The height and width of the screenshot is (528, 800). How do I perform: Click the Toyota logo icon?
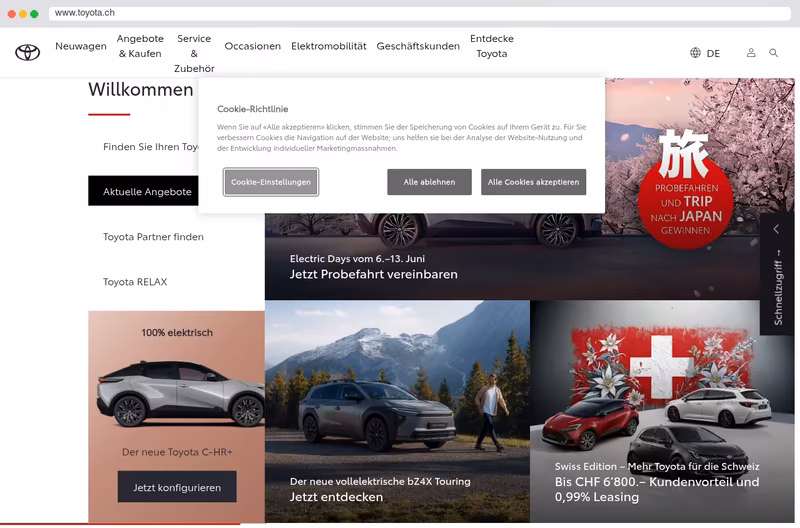coord(28,52)
